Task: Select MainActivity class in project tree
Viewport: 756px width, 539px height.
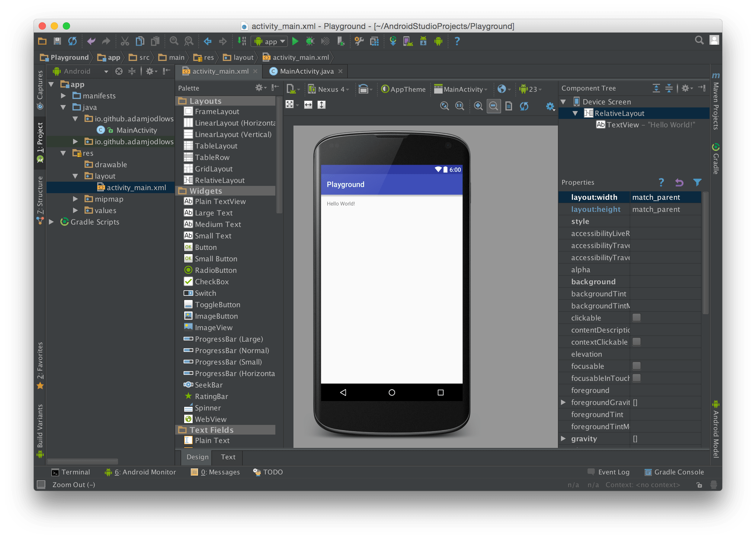Action: (127, 130)
